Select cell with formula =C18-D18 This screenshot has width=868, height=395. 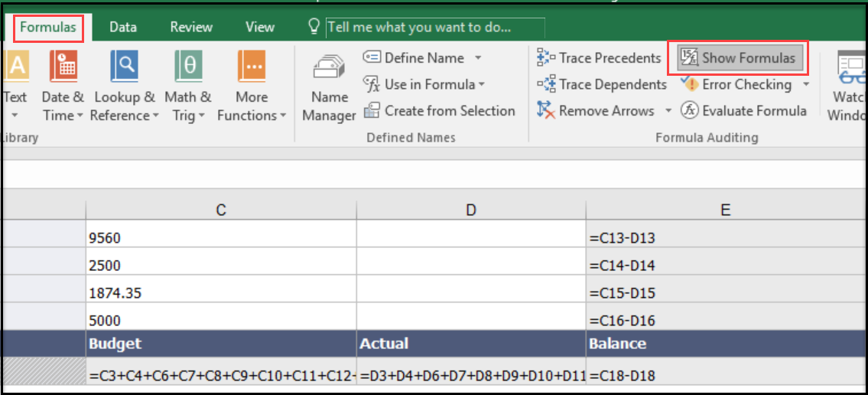tap(727, 372)
